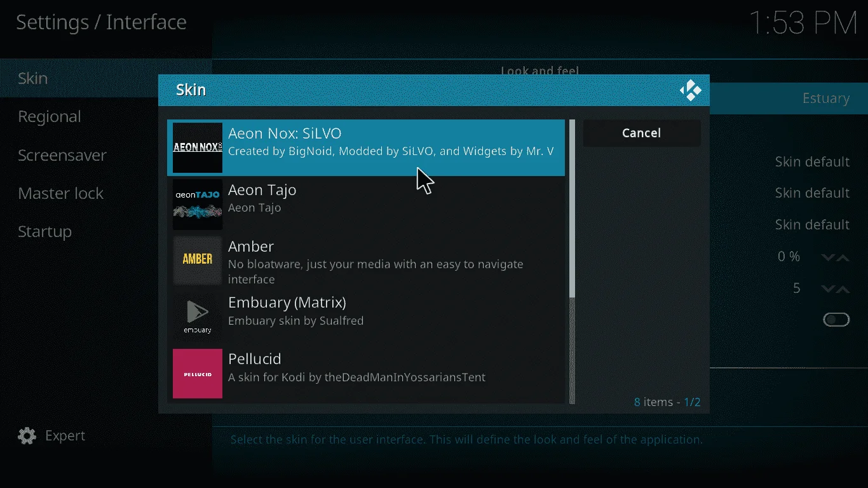Click the Amber skin thumbnail

(198, 261)
